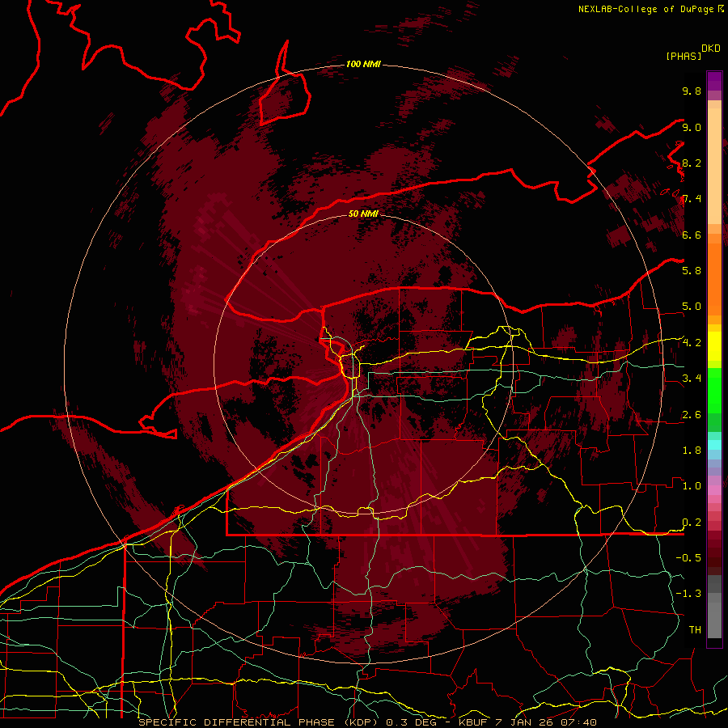Click the 9.0 value on color scale
This screenshot has height=728, width=728.
pos(692,127)
